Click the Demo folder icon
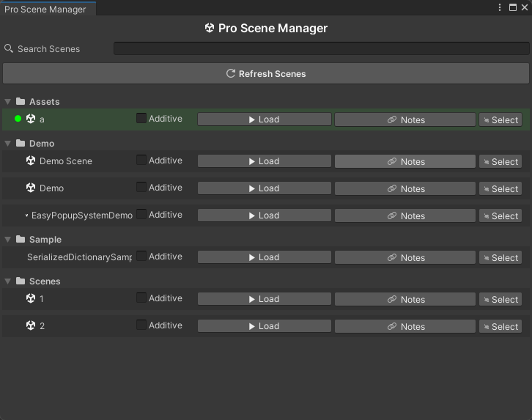Screen dimensions: 532x420 21,143
